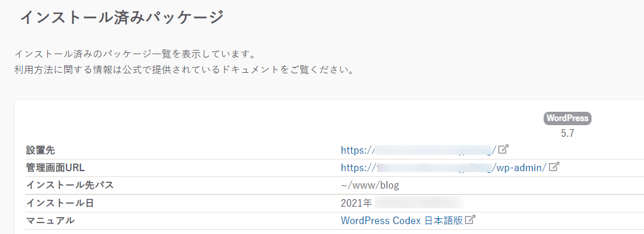Click the external link icon after /wp-admin/
Image resolution: width=644 pixels, height=234 pixels.
click(554, 167)
